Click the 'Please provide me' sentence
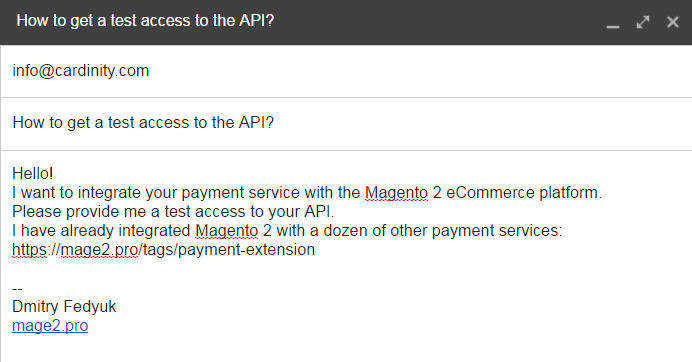 pos(173,212)
